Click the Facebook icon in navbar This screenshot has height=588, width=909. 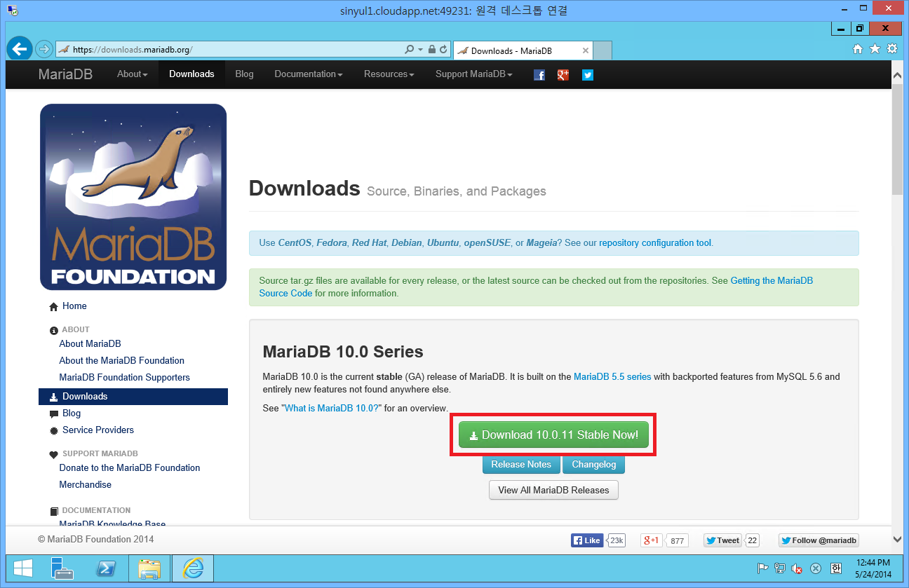[539, 75]
